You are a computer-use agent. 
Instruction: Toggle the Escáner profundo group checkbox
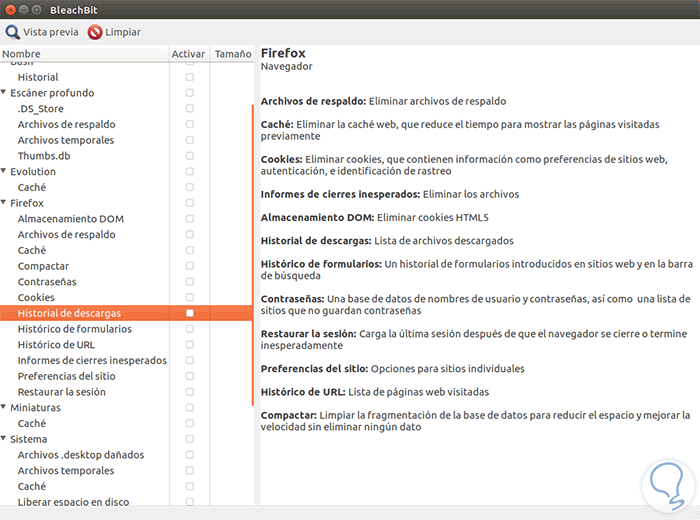point(190,93)
